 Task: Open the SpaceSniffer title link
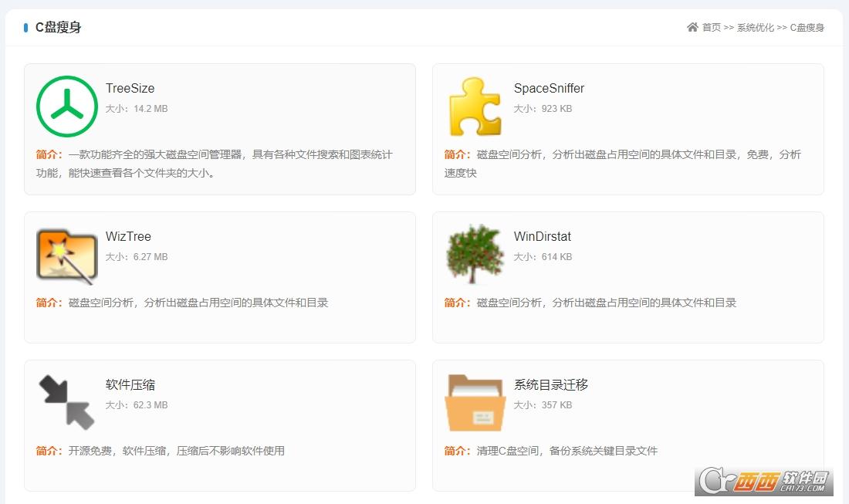point(549,88)
